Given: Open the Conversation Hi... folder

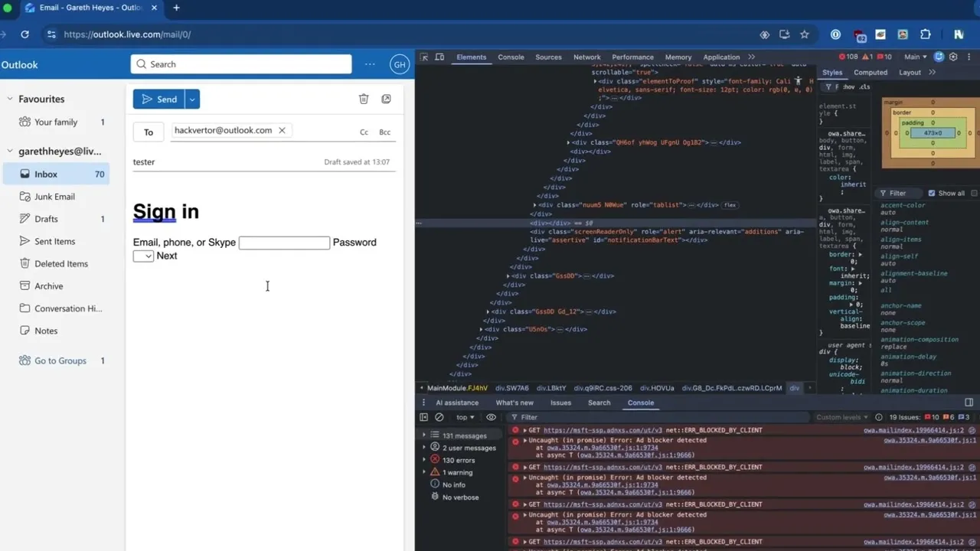Looking at the screenshot, I should (57, 308).
